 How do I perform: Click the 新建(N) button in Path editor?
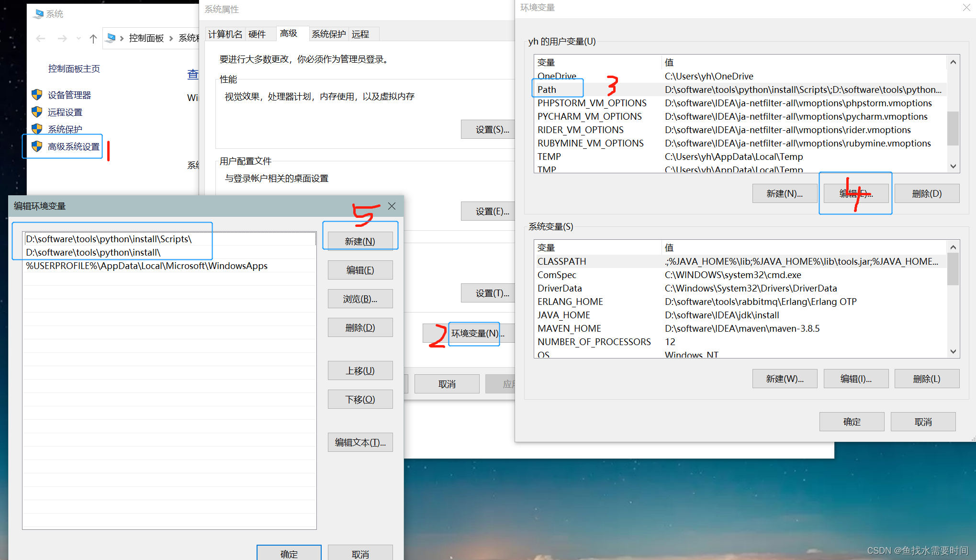(x=359, y=241)
